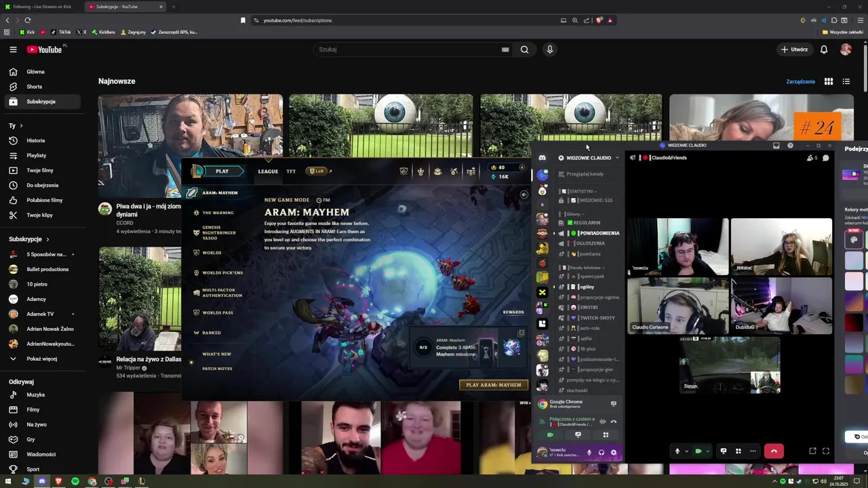Collapse Discord Kanały tekstowe category
The image size is (868, 488).
586,267
